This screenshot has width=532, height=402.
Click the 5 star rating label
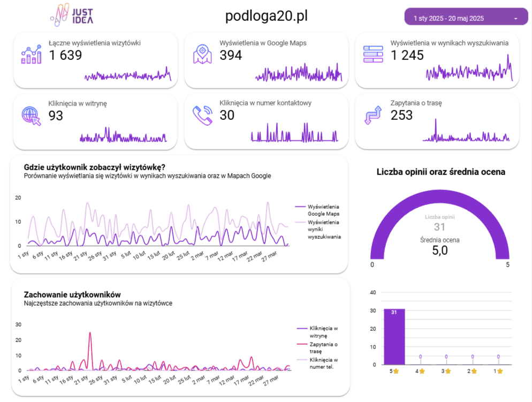[394, 371]
